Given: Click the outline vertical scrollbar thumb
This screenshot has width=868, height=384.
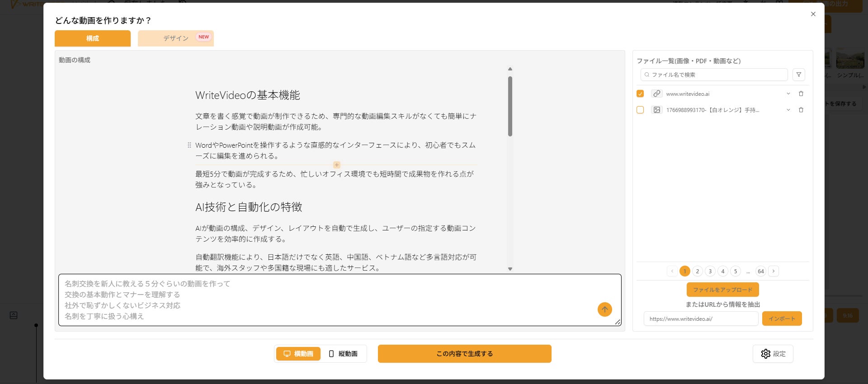Looking at the screenshot, I should click(510, 106).
